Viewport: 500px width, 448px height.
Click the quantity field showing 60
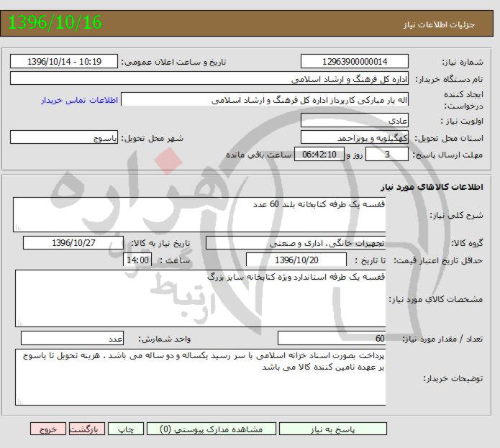[x=332, y=339]
